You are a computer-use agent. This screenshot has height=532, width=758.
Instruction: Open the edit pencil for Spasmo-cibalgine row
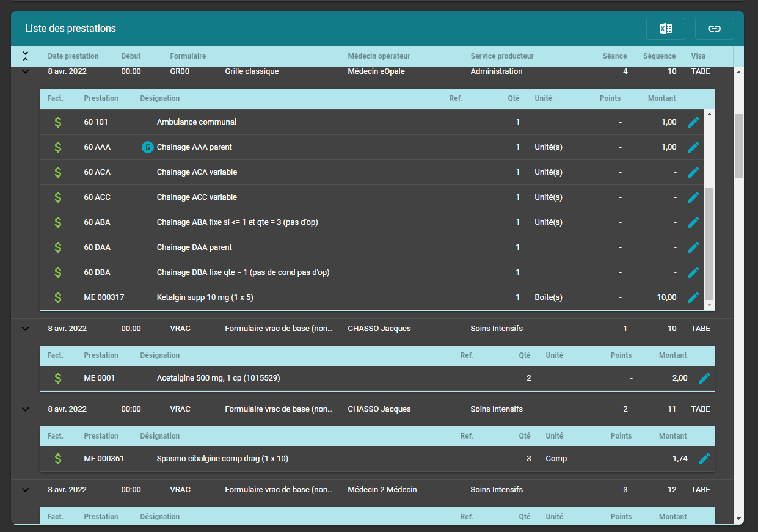point(704,458)
